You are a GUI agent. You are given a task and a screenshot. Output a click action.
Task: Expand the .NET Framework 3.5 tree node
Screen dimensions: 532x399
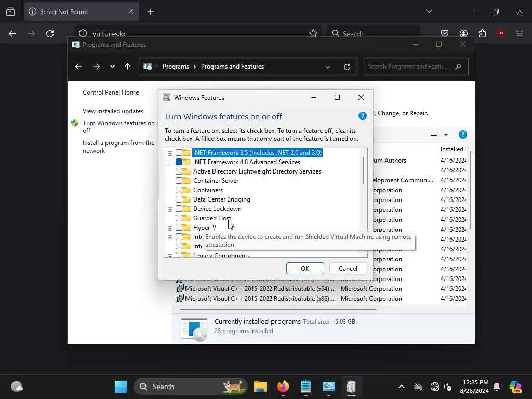coord(170,153)
